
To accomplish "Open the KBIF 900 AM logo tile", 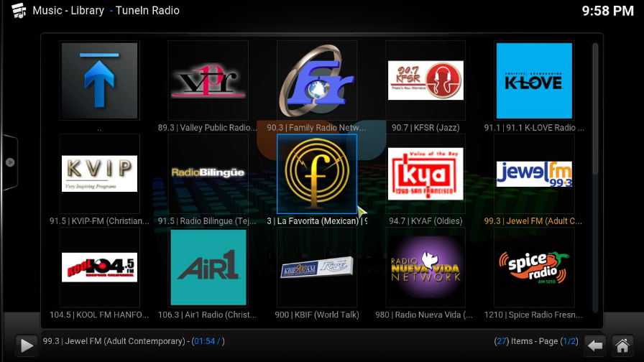I will pyautogui.click(x=317, y=267).
